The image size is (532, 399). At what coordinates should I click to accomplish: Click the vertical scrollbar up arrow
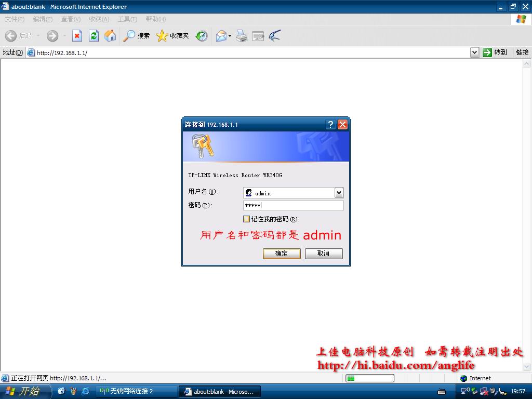click(527, 64)
